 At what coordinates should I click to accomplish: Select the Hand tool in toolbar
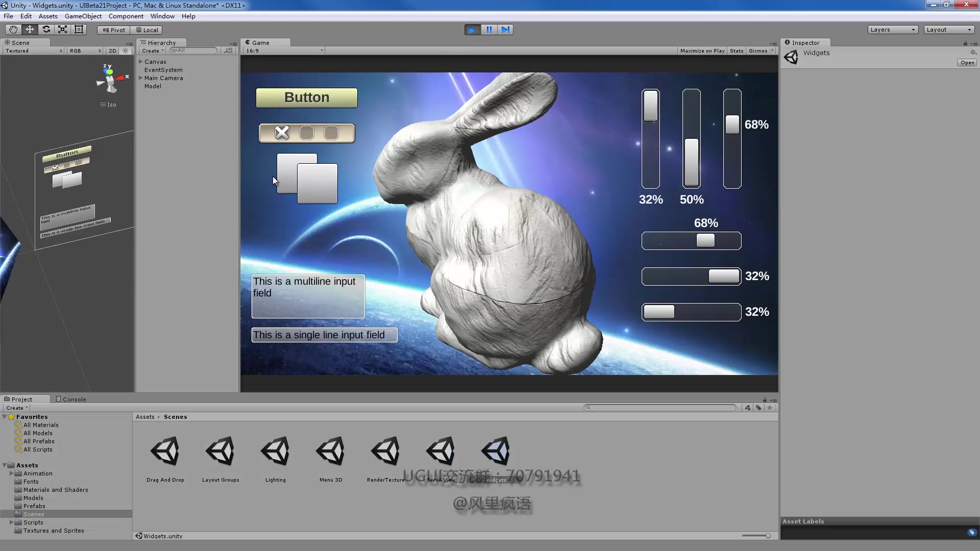(13, 30)
